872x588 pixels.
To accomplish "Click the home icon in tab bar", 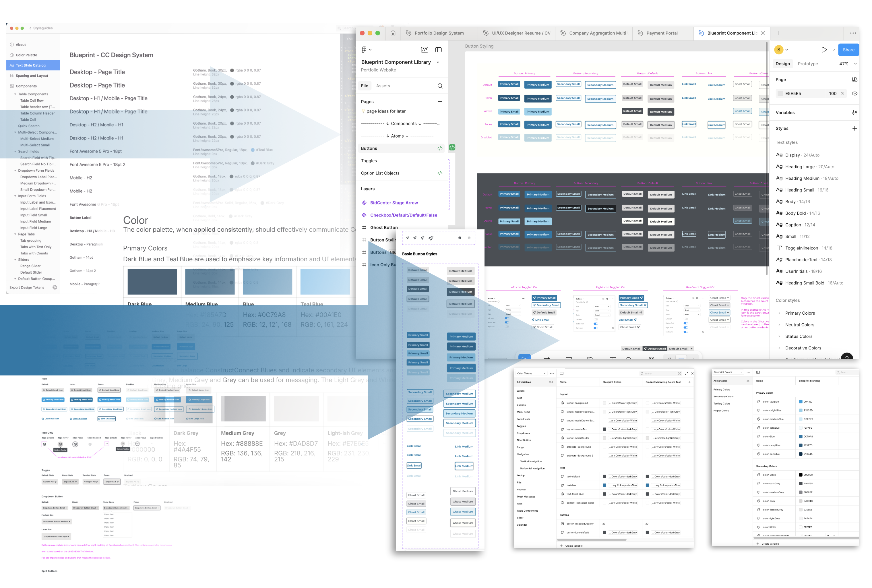I will pos(393,33).
